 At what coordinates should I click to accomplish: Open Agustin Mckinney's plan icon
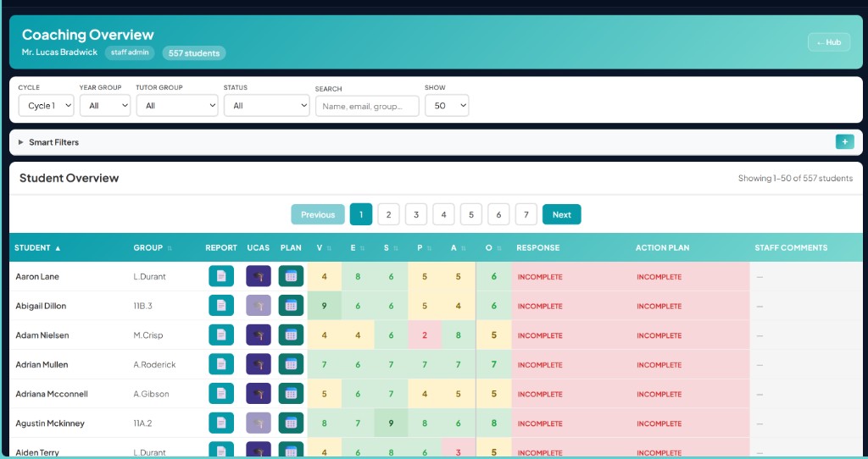(291, 423)
